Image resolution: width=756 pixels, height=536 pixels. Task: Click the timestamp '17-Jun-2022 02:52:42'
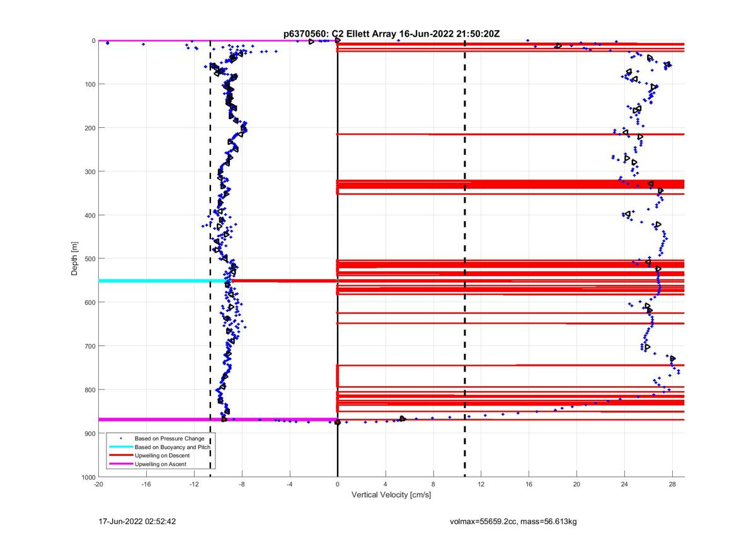tap(137, 522)
